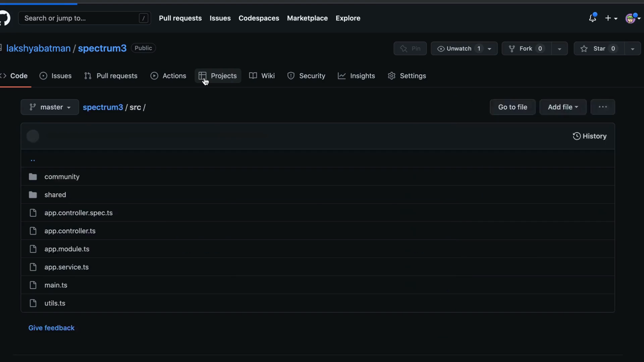Open the community folder
644x362 pixels.
(x=62, y=177)
